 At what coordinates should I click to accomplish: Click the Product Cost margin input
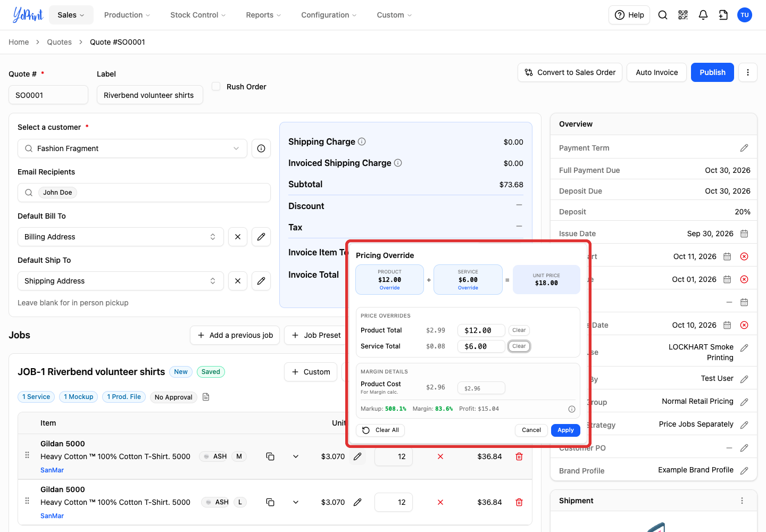[x=481, y=388]
